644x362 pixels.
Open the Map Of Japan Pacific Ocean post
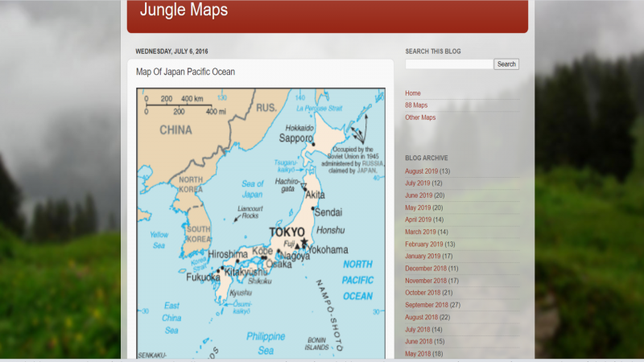click(x=185, y=72)
